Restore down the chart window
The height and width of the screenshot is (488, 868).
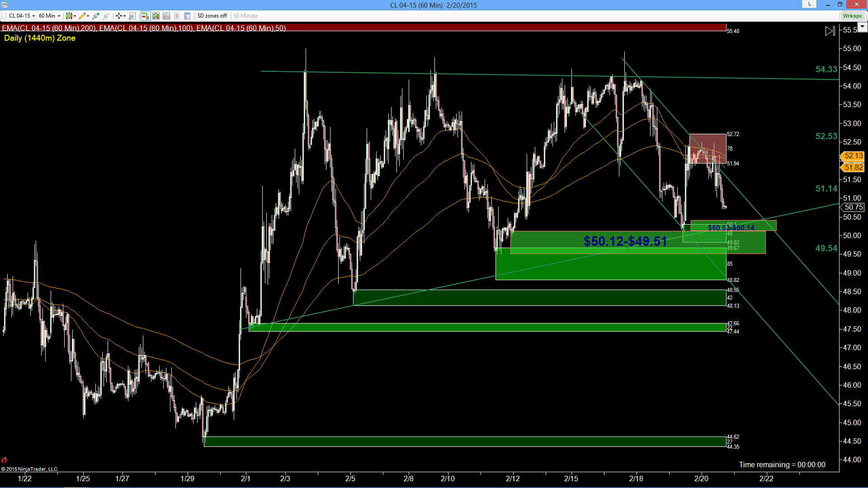[840, 5]
